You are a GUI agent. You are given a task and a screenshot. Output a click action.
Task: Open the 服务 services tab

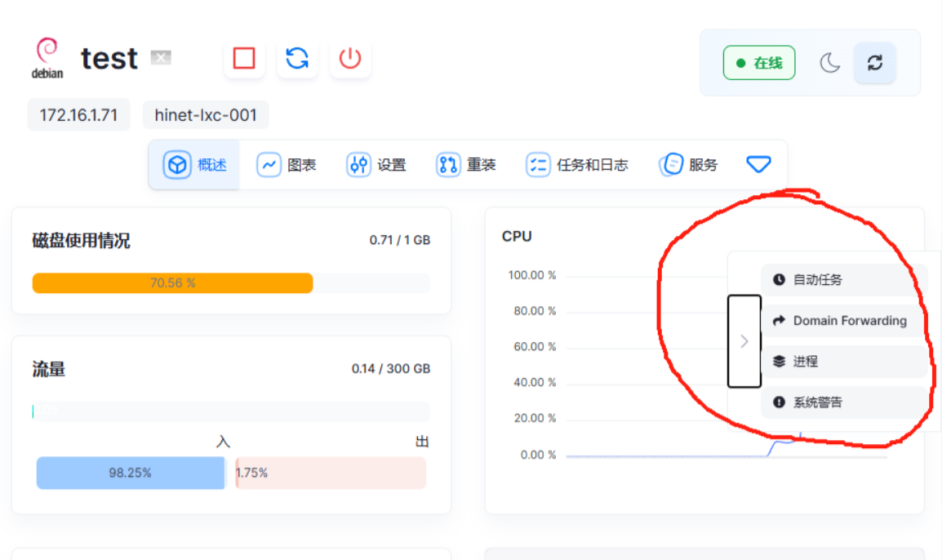pos(689,165)
